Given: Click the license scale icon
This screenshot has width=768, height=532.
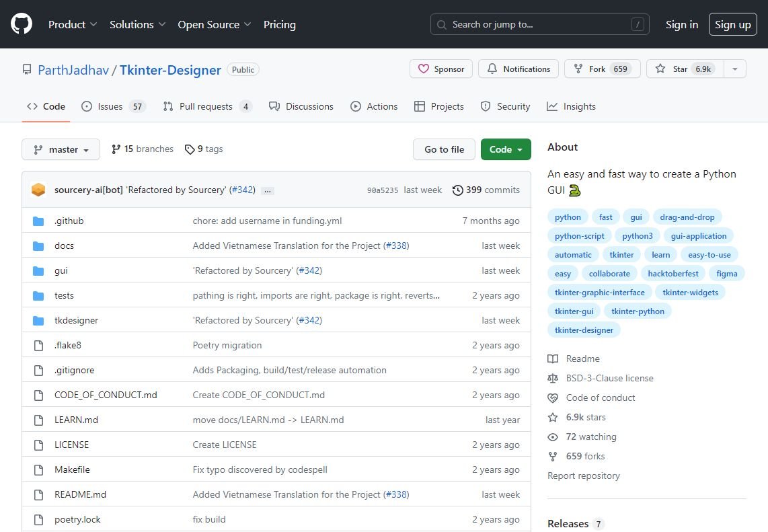Looking at the screenshot, I should coord(553,378).
